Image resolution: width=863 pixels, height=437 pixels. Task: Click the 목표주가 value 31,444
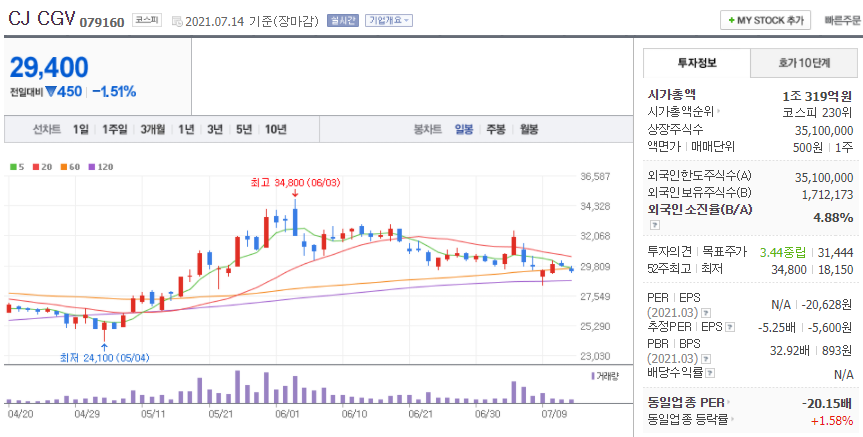pyautogui.click(x=835, y=253)
